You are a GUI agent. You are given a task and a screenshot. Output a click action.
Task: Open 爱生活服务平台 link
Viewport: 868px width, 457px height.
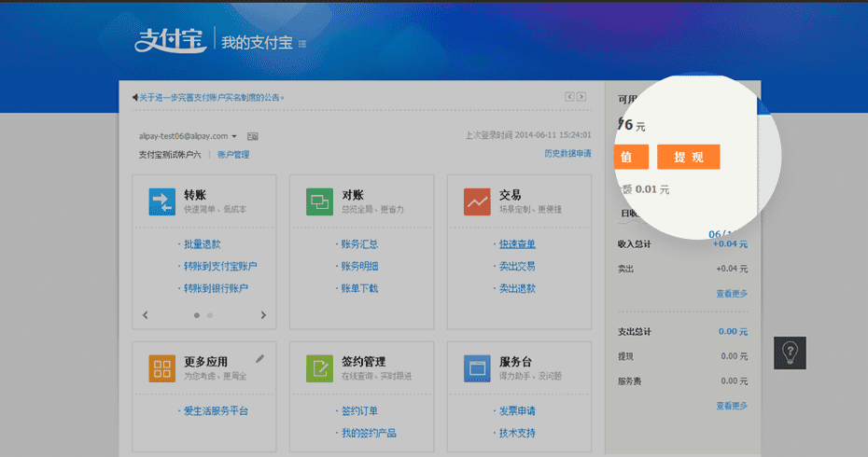click(x=216, y=411)
